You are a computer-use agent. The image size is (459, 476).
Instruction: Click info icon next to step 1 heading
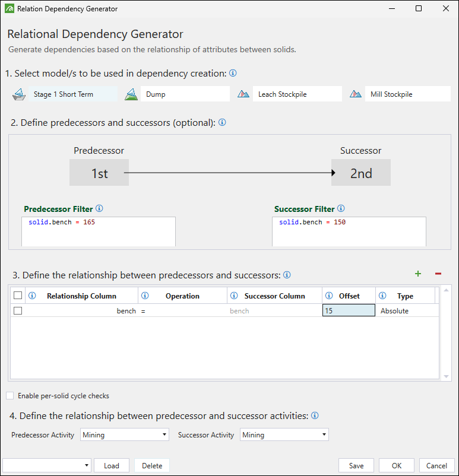tap(233, 74)
